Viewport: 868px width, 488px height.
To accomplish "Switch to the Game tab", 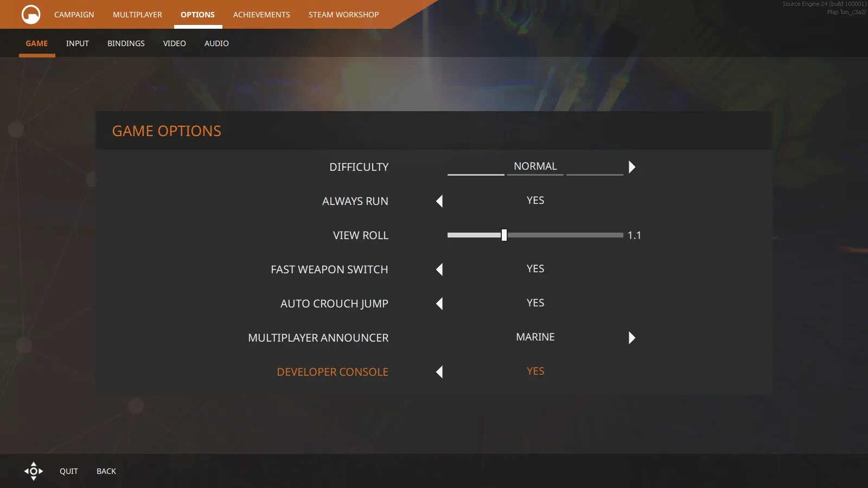I will pyautogui.click(x=37, y=43).
